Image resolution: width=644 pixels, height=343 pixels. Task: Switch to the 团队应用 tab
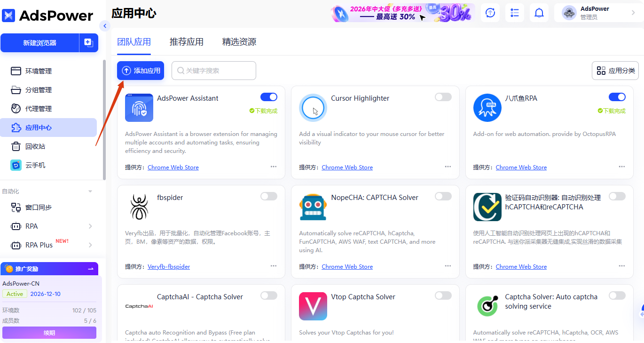134,42
